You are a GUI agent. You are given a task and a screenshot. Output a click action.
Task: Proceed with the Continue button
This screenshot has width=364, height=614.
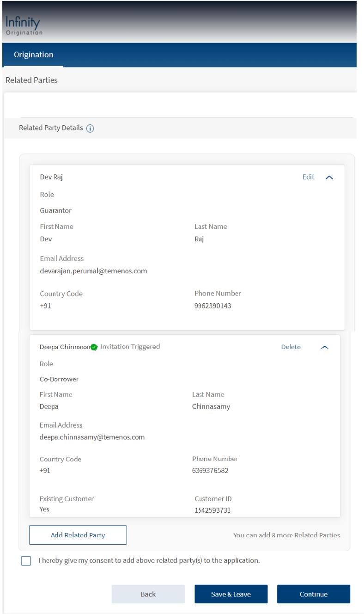coord(314,594)
